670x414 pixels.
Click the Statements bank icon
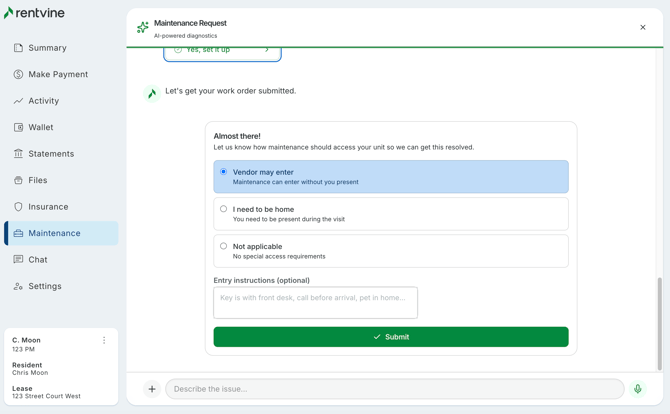tap(18, 154)
